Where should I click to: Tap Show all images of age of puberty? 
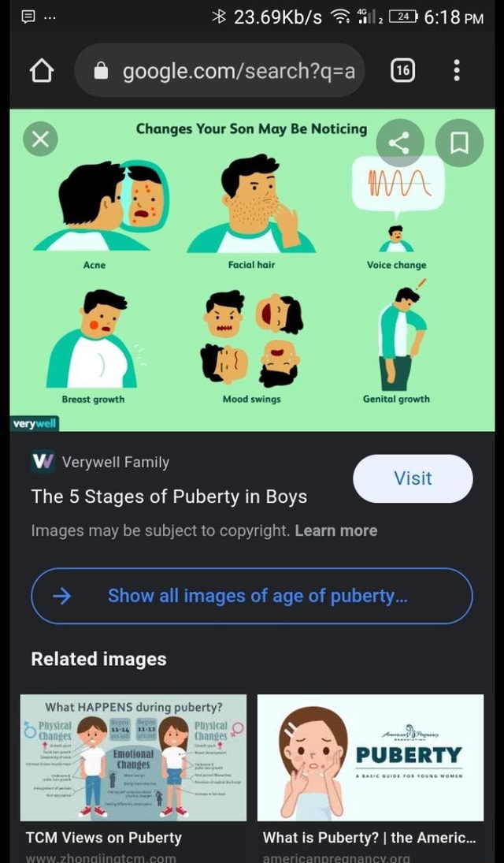point(251,596)
